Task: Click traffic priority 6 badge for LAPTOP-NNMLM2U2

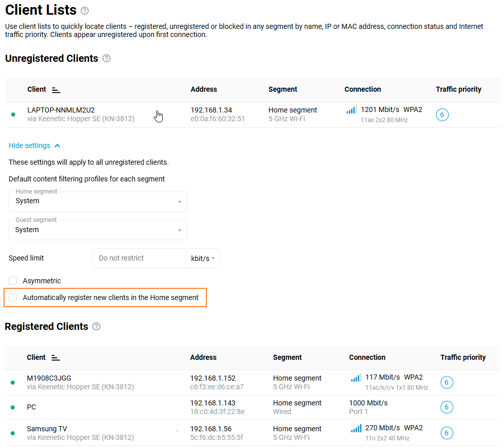Action: [x=442, y=115]
